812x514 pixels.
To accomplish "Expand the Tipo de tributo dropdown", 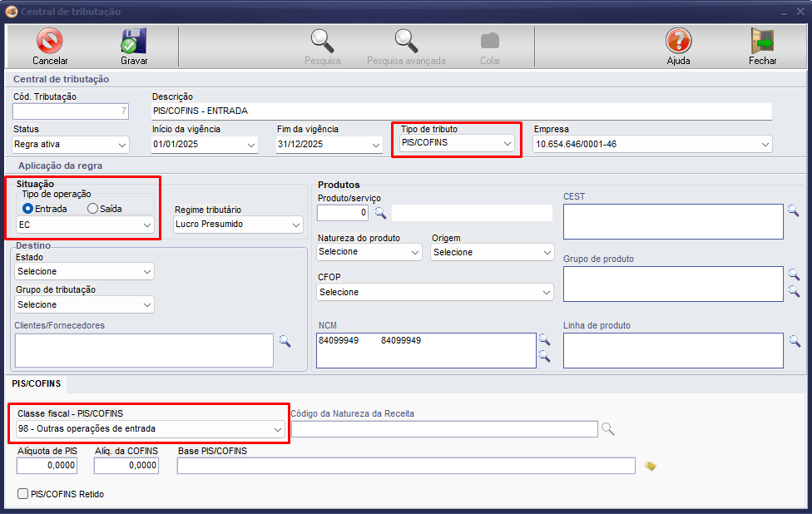I will point(457,143).
